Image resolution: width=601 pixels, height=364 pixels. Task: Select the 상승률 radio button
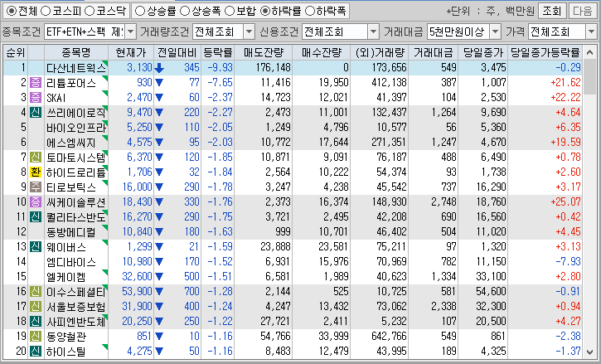pos(140,11)
